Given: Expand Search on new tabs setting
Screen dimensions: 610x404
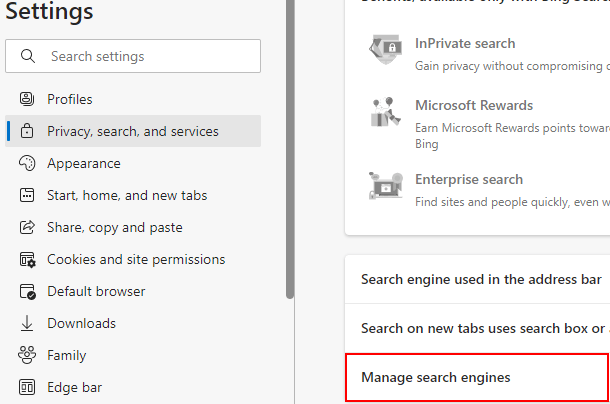Looking at the screenshot, I should [x=483, y=327].
